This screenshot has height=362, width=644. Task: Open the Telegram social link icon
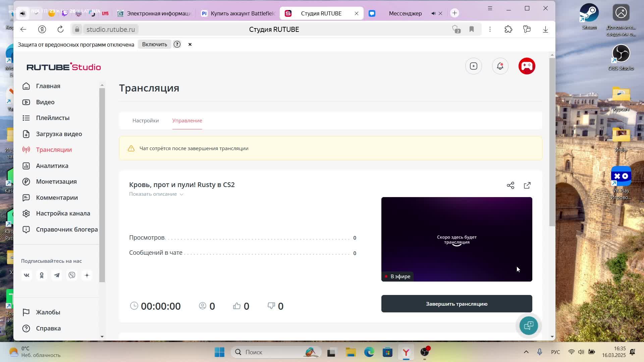click(57, 275)
